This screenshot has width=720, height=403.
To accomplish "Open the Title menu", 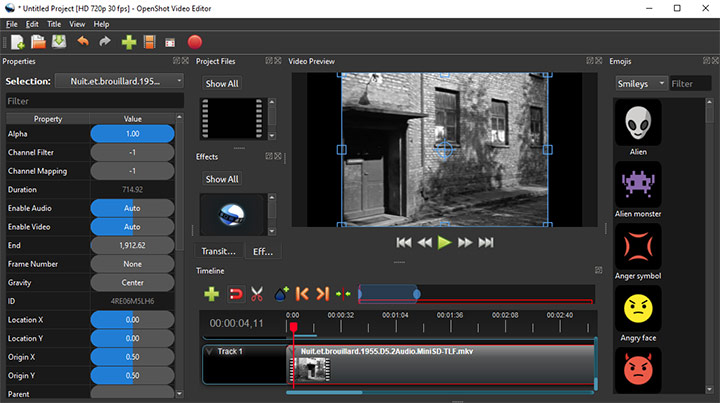I will (54, 23).
